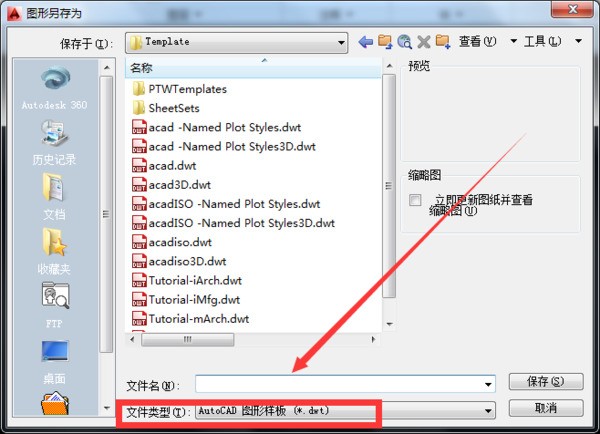The height and width of the screenshot is (434, 600).
Task: Click the up one level folder icon
Action: (384, 42)
